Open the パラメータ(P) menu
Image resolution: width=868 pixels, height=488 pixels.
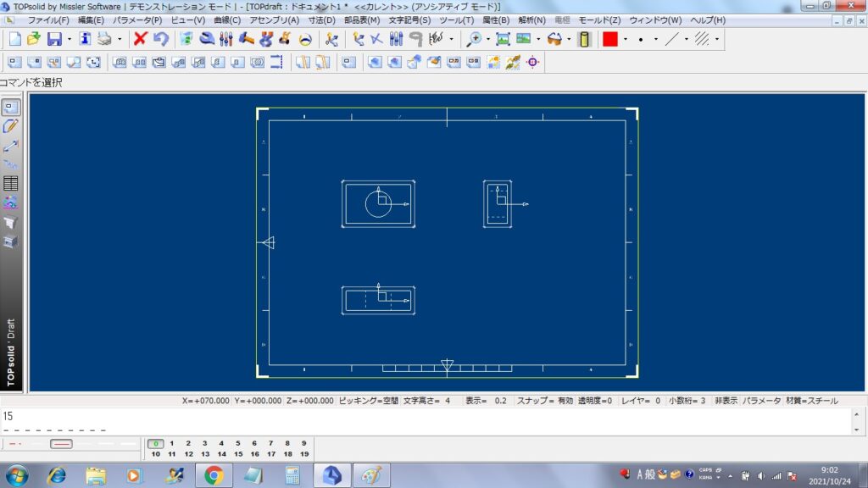coord(137,20)
